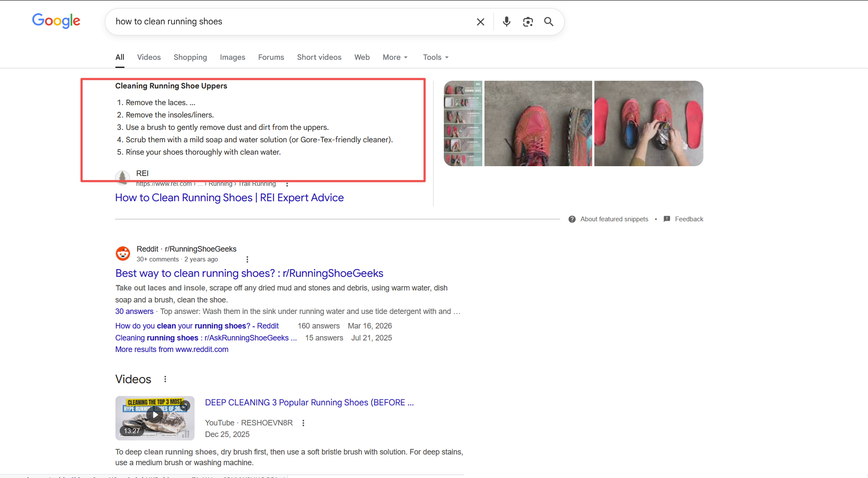
Task: Click the Google logo
Action: (x=56, y=21)
